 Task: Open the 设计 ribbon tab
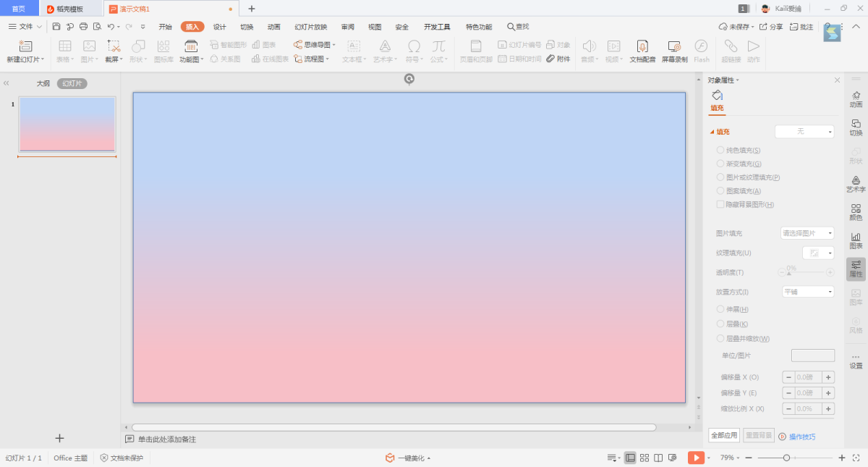[x=220, y=27]
